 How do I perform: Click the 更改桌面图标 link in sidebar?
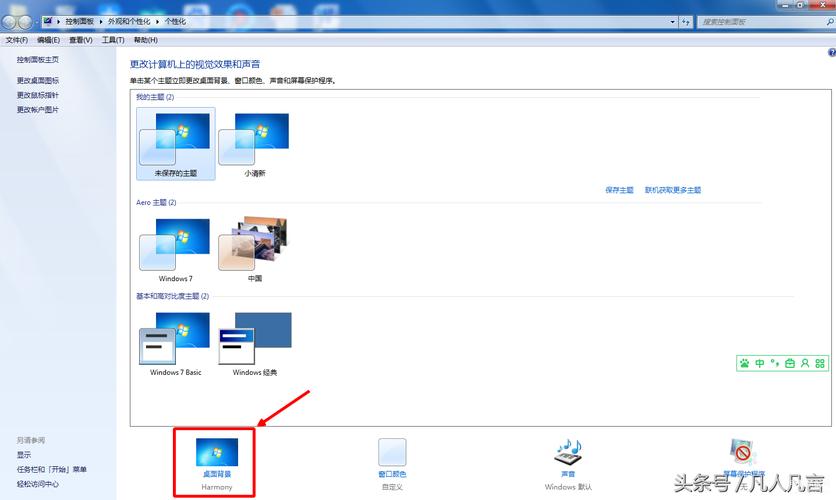(x=38, y=80)
